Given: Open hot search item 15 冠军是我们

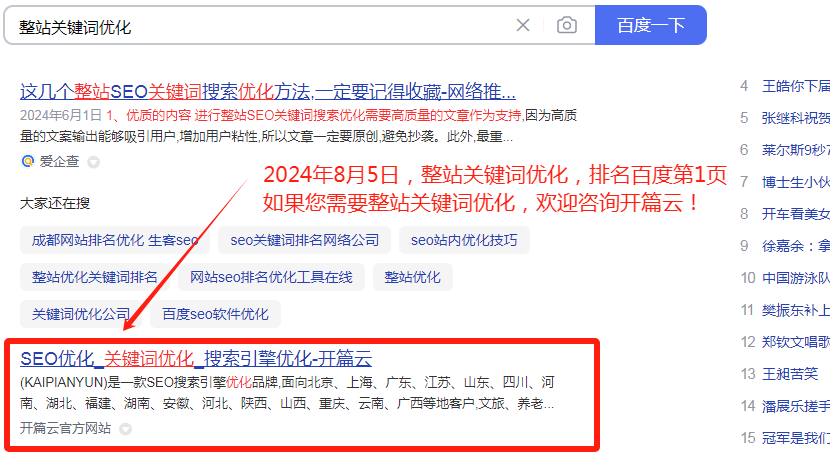Looking at the screenshot, I should point(796,438).
